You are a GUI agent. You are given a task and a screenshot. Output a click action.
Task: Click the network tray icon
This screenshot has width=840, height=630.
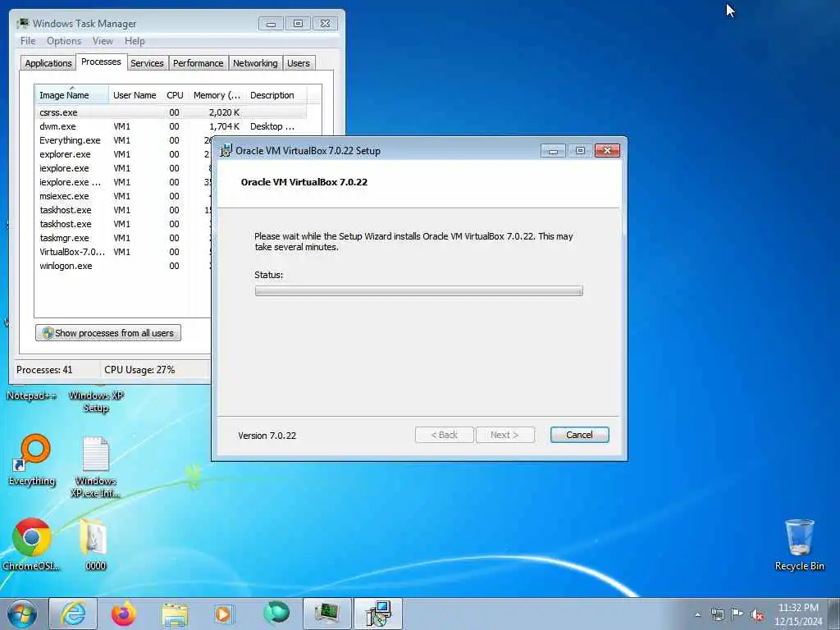tap(717, 614)
